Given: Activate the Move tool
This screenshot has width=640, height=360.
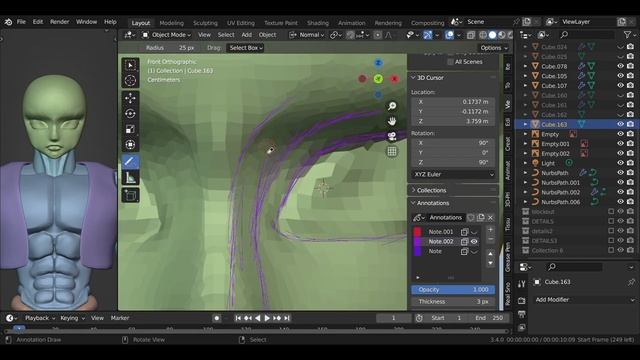Looking at the screenshot, I should click(x=130, y=98).
